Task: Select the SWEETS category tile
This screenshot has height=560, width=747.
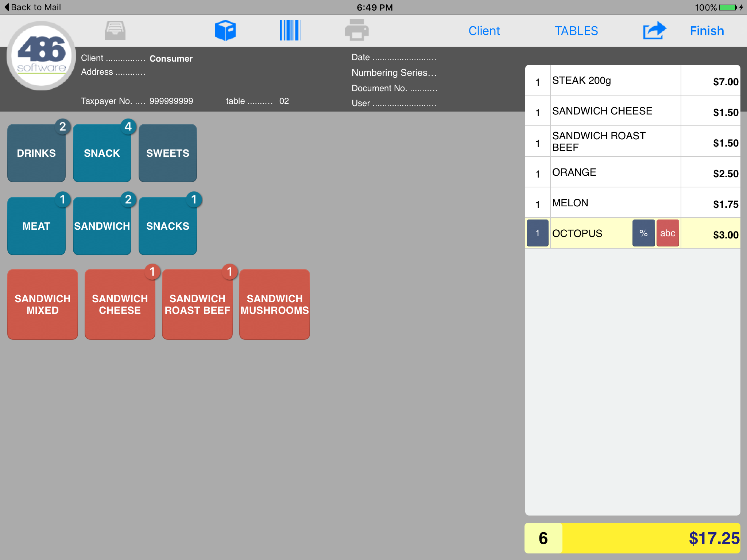Action: coord(167,153)
